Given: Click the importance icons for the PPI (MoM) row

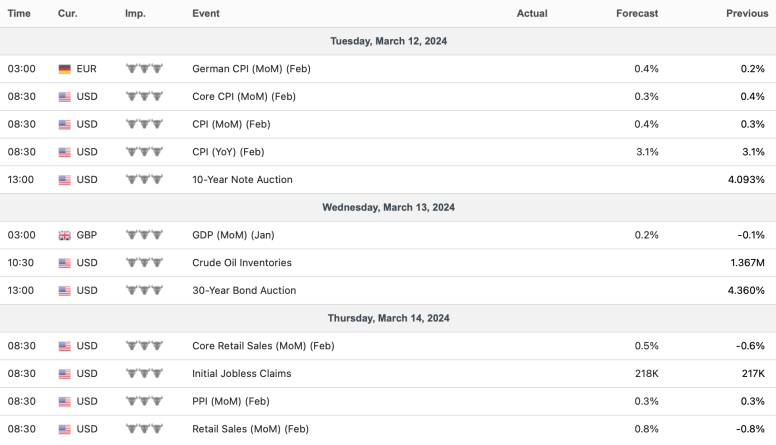Looking at the screenshot, I should coord(143,401).
